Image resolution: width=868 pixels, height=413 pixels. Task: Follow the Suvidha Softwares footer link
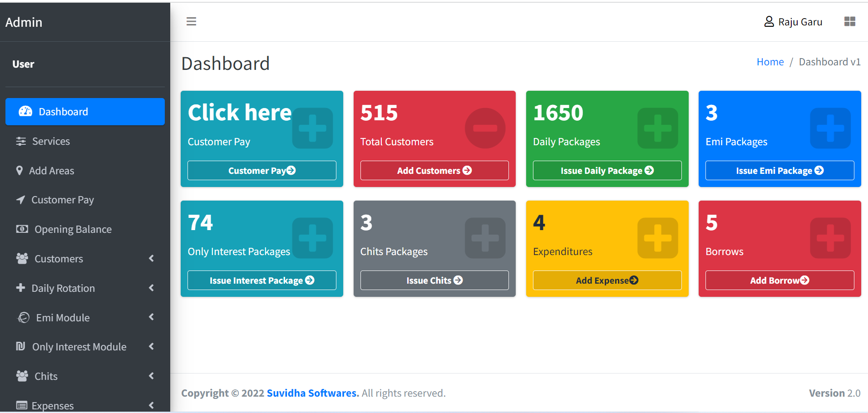pyautogui.click(x=312, y=393)
